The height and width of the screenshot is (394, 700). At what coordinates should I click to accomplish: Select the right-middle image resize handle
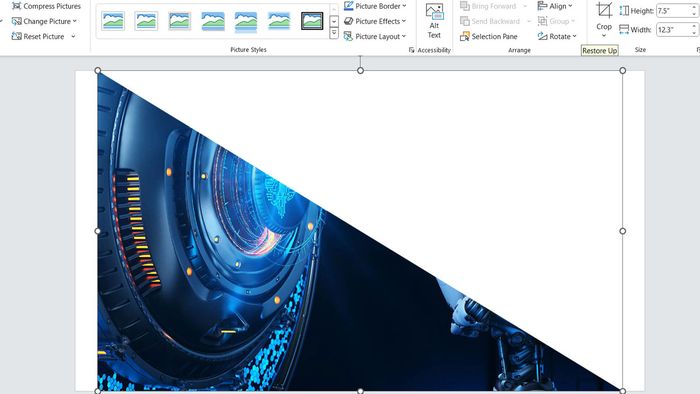point(623,231)
